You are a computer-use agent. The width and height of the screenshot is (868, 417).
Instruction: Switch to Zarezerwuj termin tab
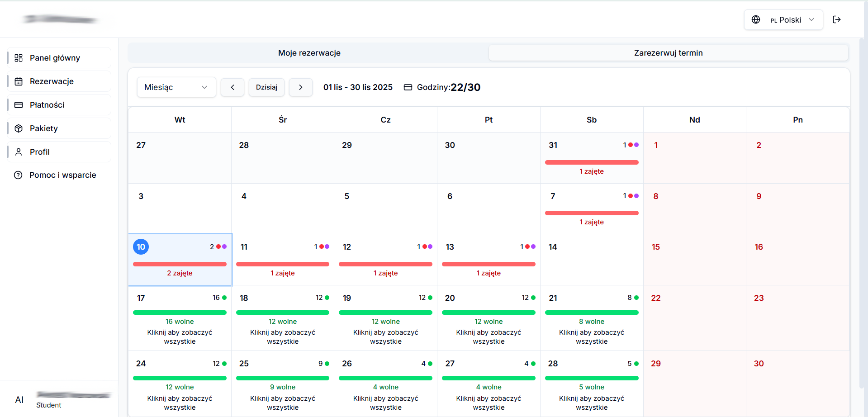tap(668, 53)
